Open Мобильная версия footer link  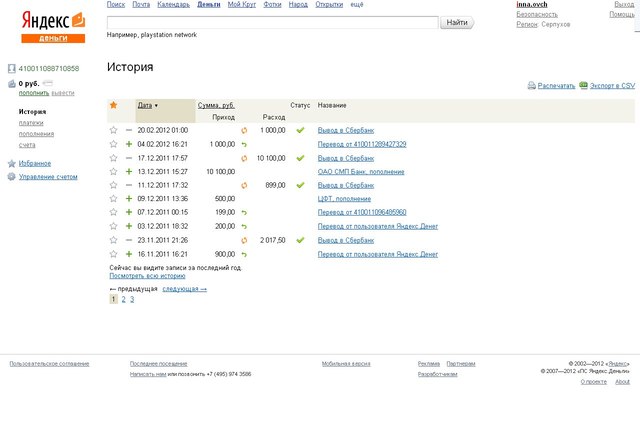(346, 364)
